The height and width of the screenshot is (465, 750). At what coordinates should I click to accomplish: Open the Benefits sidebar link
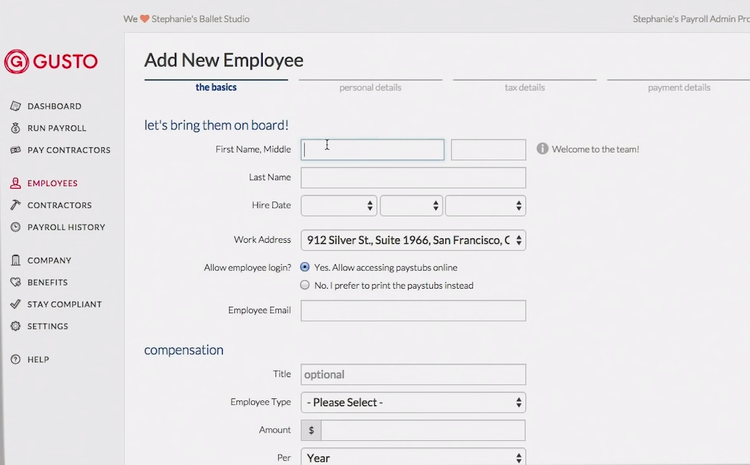click(x=47, y=282)
